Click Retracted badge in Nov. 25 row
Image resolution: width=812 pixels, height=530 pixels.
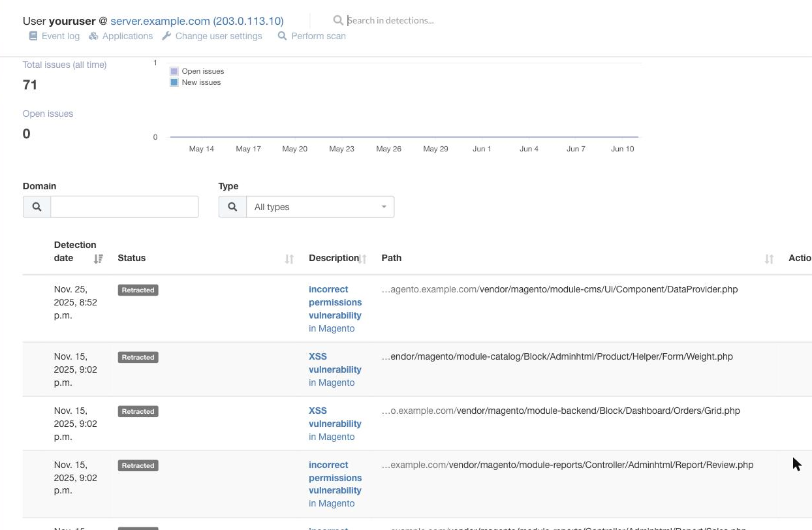coord(138,290)
